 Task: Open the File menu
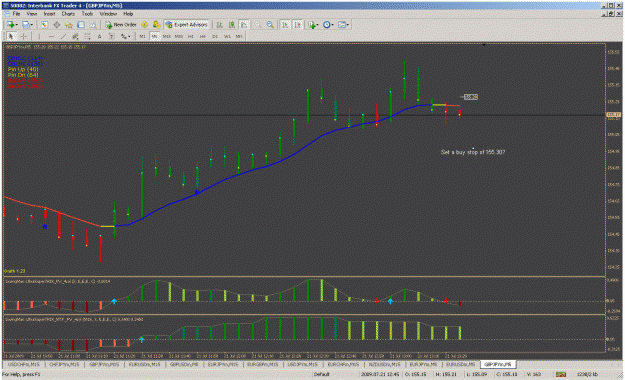click(16, 14)
